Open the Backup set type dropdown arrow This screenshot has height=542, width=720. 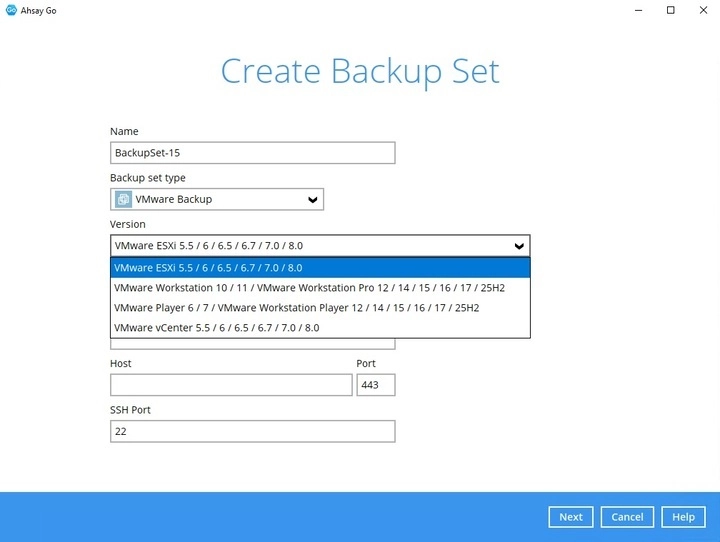tap(313, 200)
